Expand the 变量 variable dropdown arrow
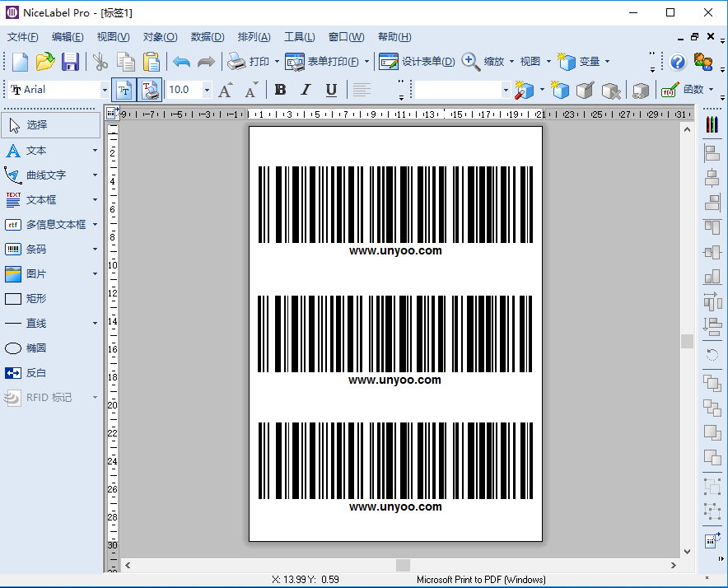The width and height of the screenshot is (728, 588). click(607, 61)
